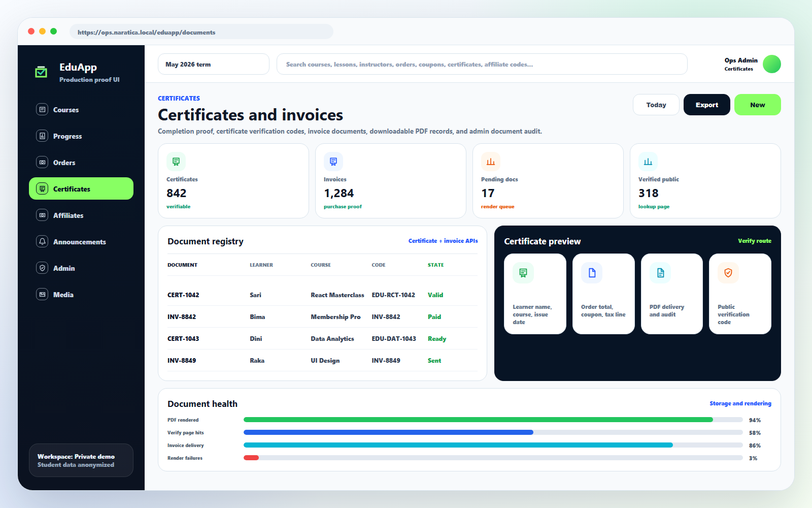Click the Order total document icon
812x508 pixels.
point(592,273)
